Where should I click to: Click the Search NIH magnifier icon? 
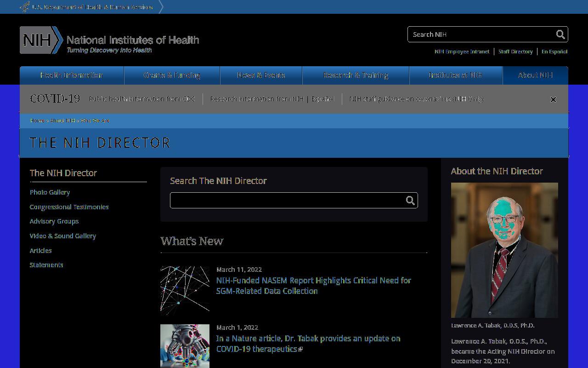click(560, 34)
